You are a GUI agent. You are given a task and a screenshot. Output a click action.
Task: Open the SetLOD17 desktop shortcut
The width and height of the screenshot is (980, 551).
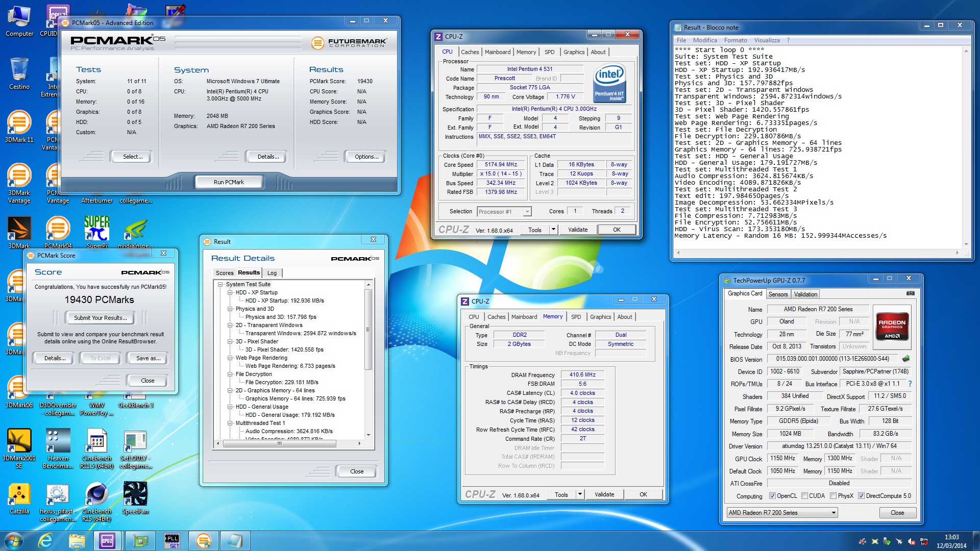135,448
